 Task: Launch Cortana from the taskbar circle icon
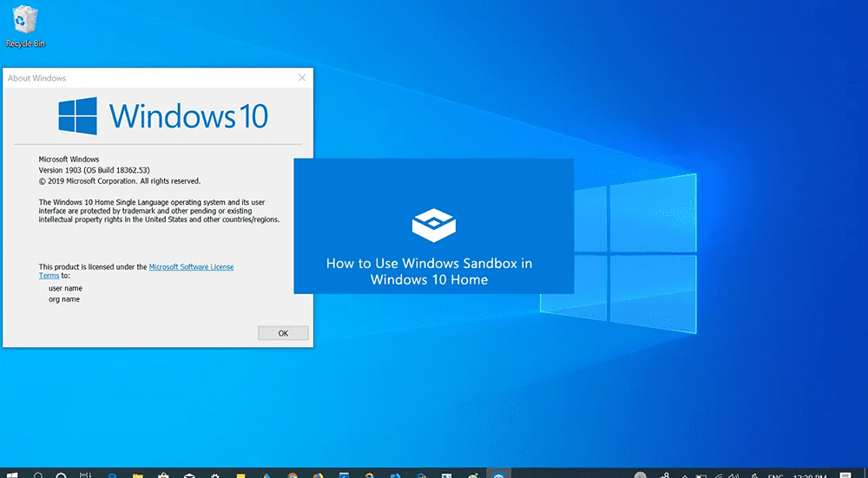(x=62, y=475)
